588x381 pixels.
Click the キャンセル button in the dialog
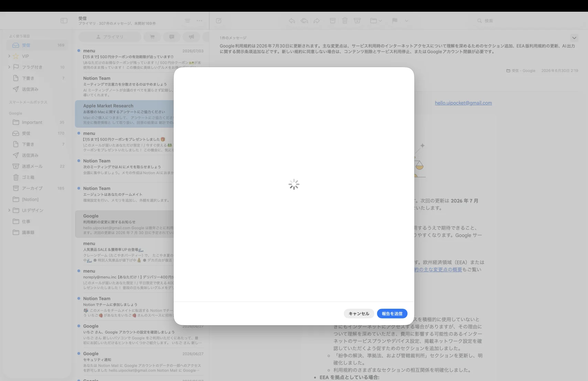(x=359, y=314)
